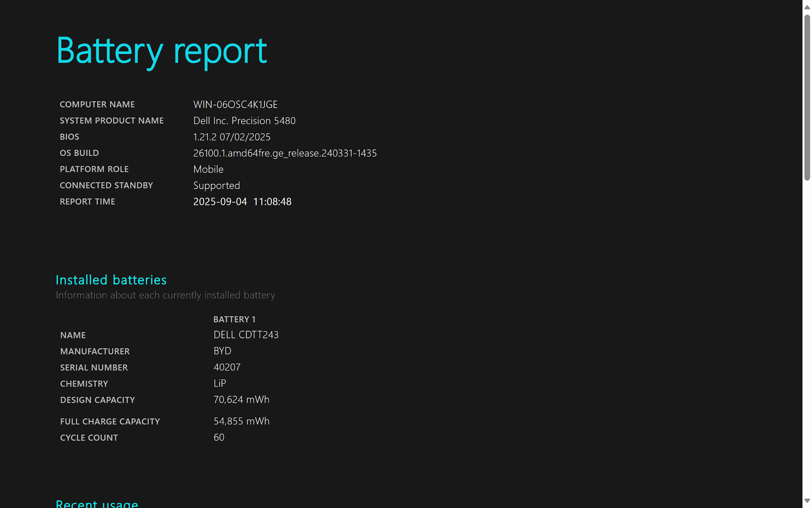Select computer name WIN-06OSC4K1JGE
Viewport: 812px width, 508px height.
235,105
